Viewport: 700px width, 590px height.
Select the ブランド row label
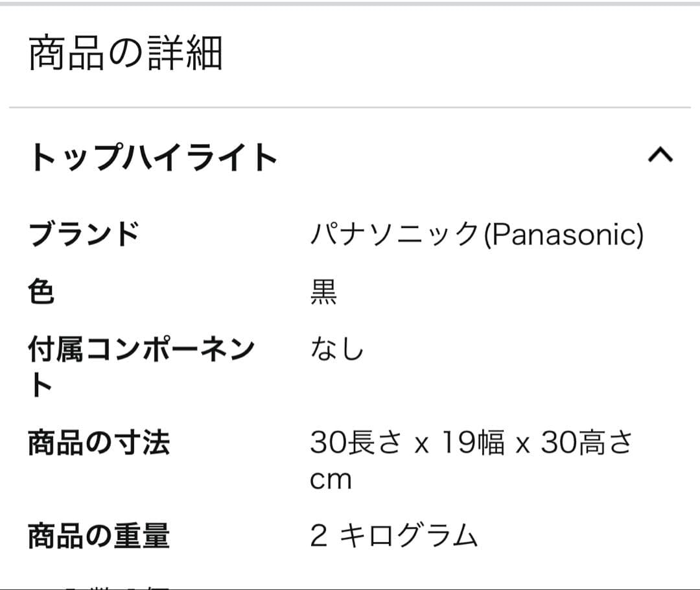[x=84, y=234]
